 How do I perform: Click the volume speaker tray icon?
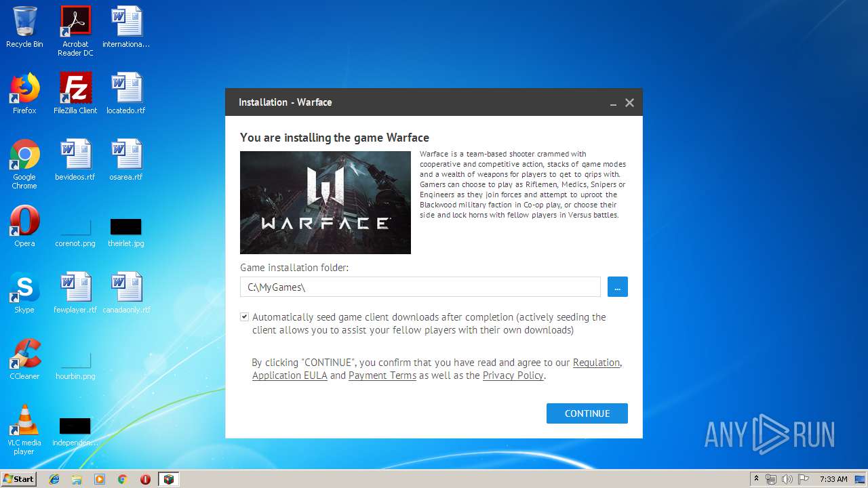(787, 479)
